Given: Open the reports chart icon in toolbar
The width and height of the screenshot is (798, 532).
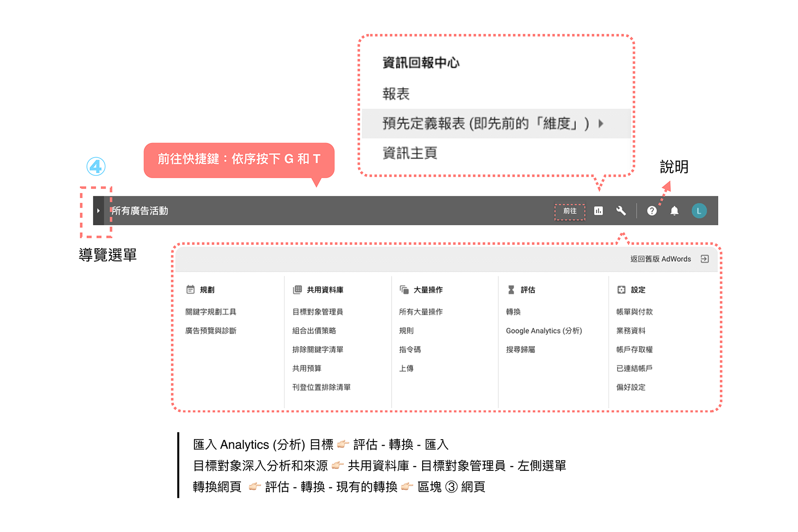Looking at the screenshot, I should (x=598, y=211).
